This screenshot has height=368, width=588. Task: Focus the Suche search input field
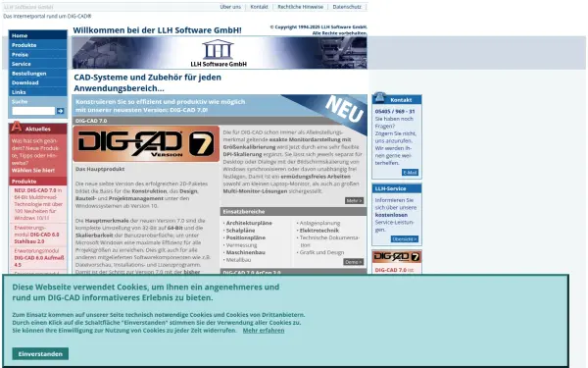click(x=33, y=111)
